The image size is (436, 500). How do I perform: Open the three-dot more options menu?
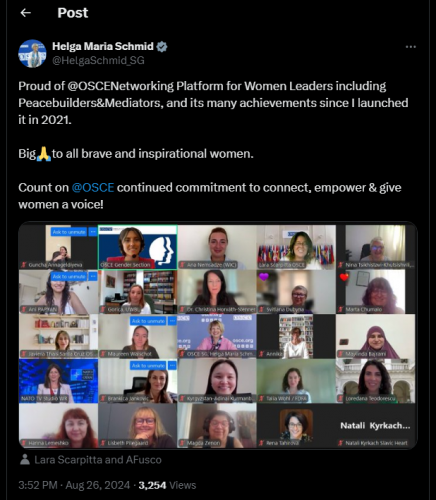click(411, 47)
